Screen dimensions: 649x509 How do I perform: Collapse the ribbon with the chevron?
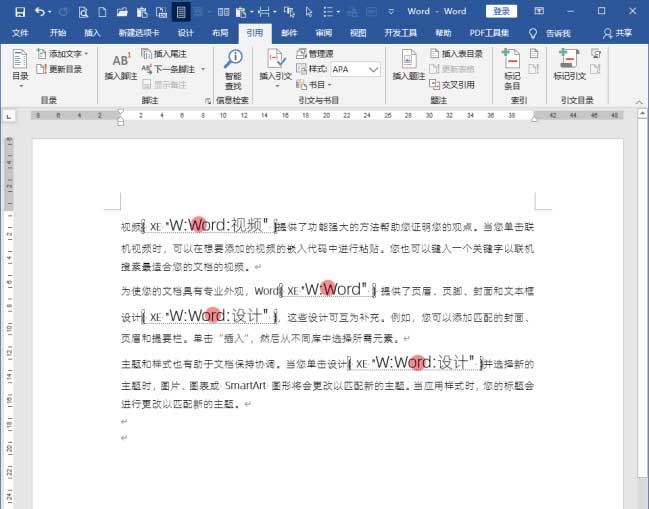639,101
